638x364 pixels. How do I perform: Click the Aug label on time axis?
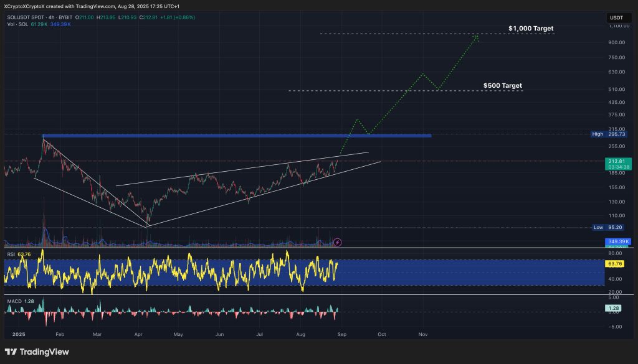click(300, 334)
